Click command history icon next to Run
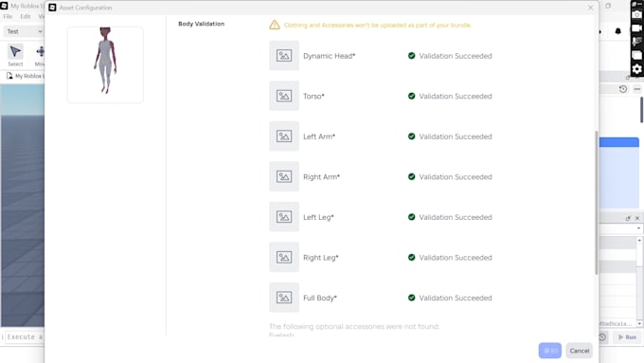Image resolution: width=644 pixels, height=363 pixels. (602, 337)
